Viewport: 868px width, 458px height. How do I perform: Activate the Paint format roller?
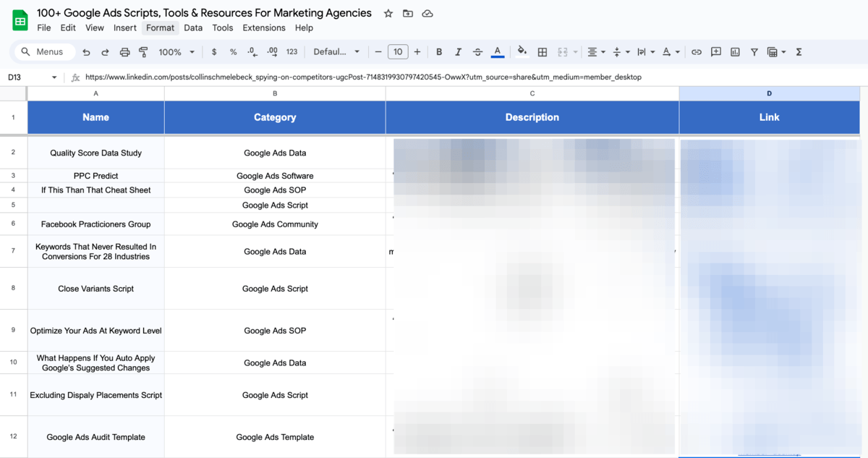pyautogui.click(x=142, y=52)
